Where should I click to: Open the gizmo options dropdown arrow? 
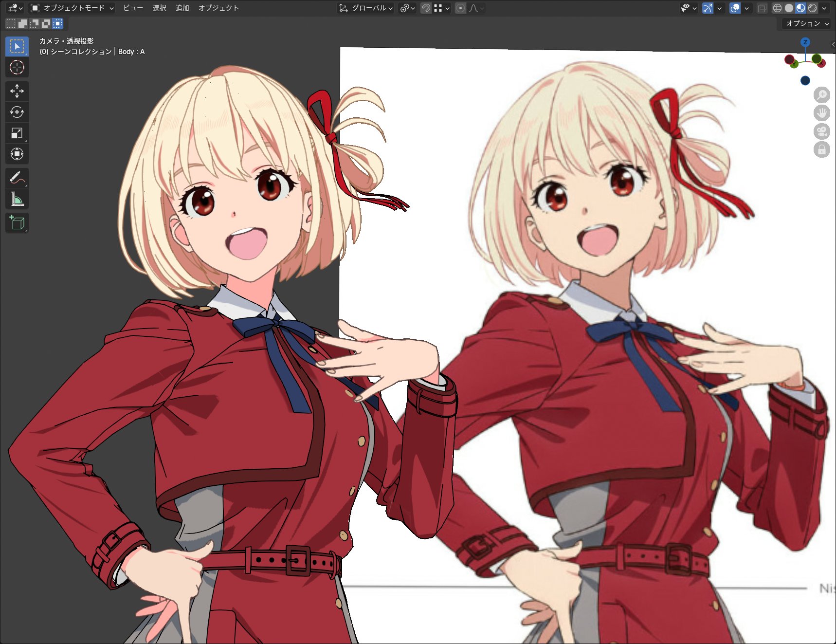click(719, 8)
